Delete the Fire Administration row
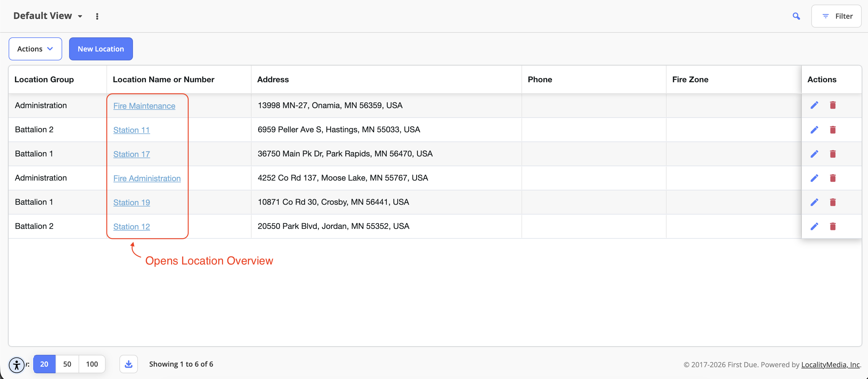The height and width of the screenshot is (379, 868). point(833,178)
